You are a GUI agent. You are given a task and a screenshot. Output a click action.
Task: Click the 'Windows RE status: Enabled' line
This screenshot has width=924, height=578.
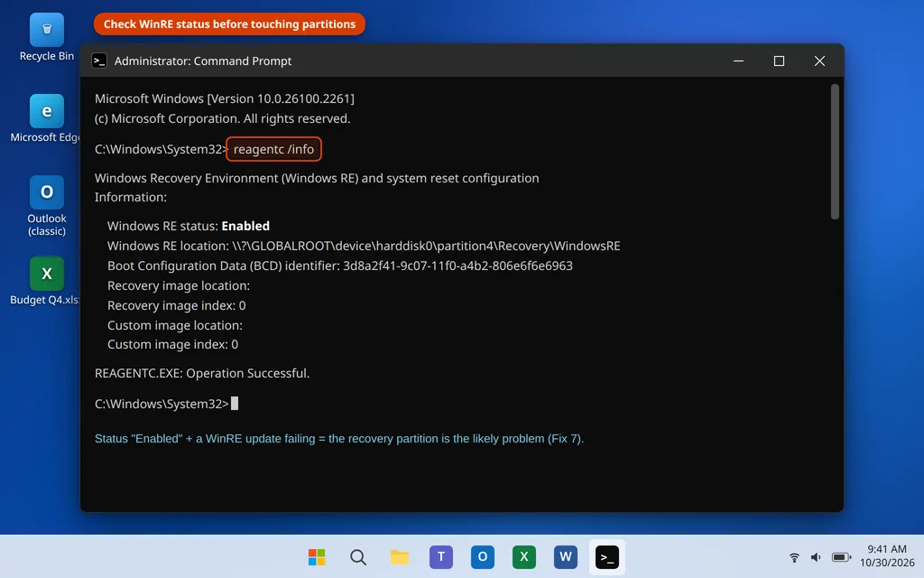coord(189,226)
